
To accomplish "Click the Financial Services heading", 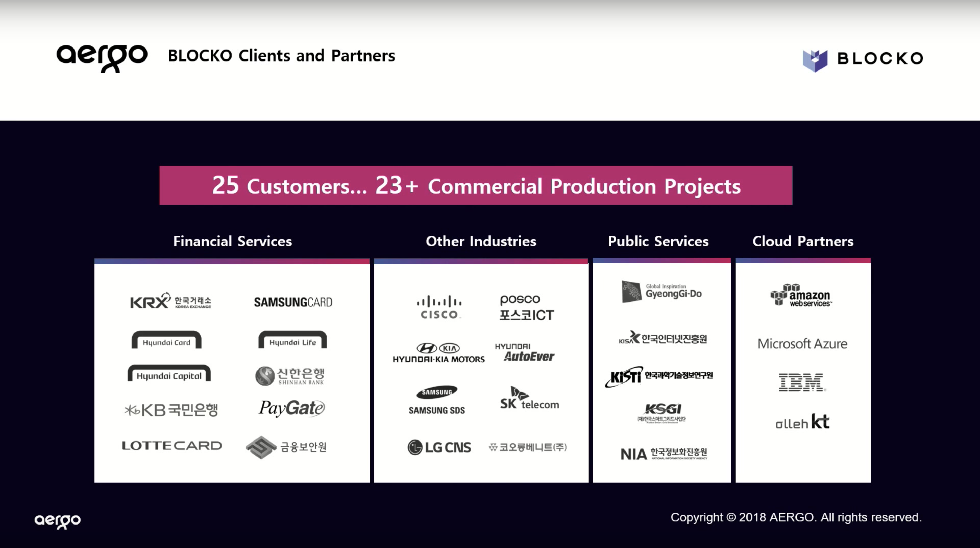I will [x=232, y=241].
